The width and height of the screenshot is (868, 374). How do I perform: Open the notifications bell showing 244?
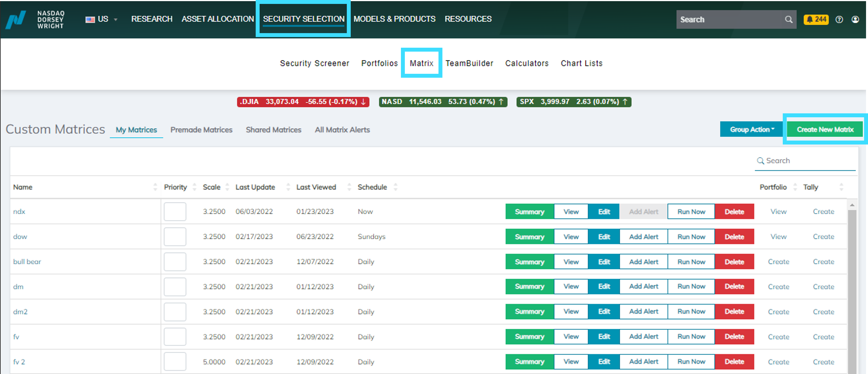click(x=816, y=20)
